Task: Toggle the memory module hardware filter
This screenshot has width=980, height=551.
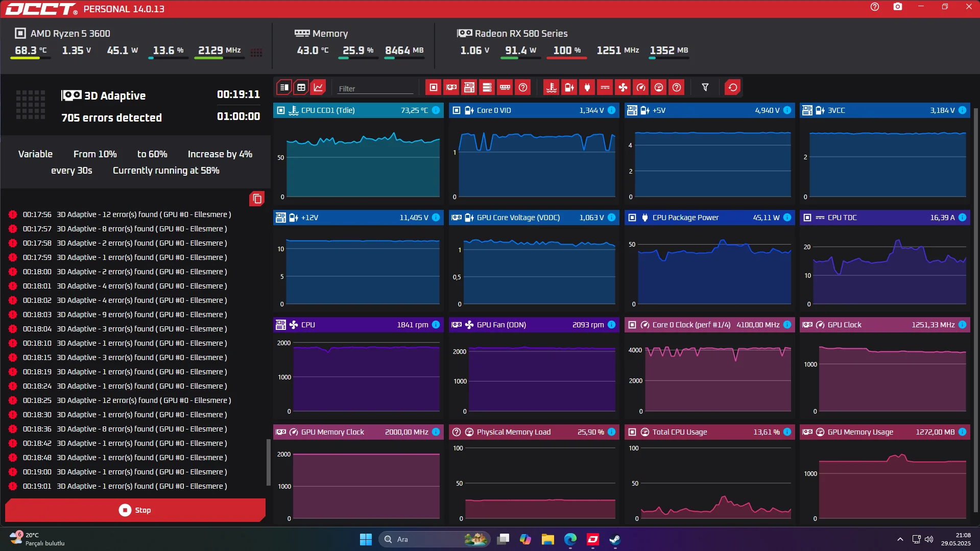Action: pos(505,87)
